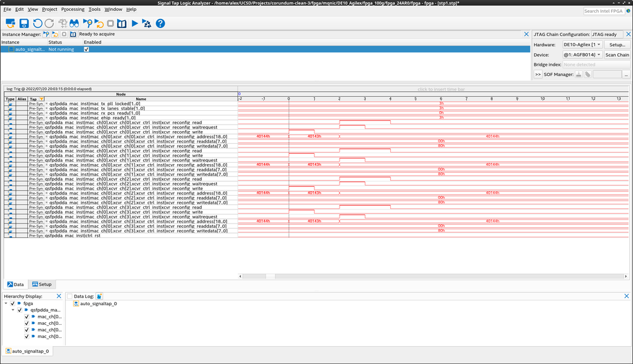
Task: Click the waveform horizontal scrollbar thumb
Action: pyautogui.click(x=270, y=277)
